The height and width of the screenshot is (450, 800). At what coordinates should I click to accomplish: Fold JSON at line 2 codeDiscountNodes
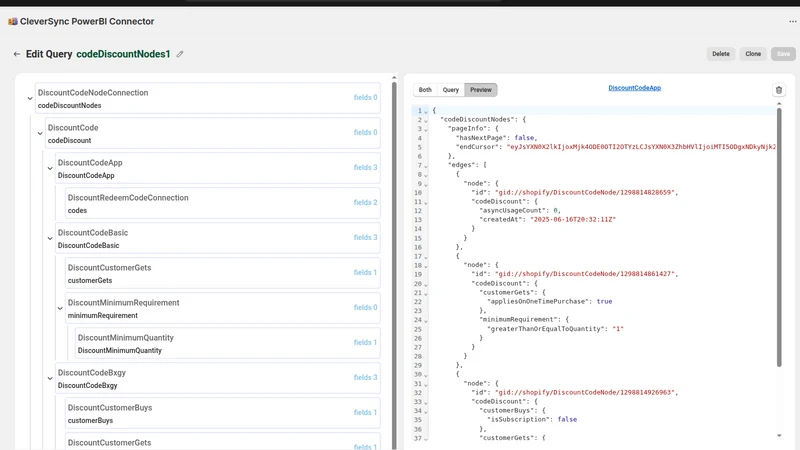(426, 120)
